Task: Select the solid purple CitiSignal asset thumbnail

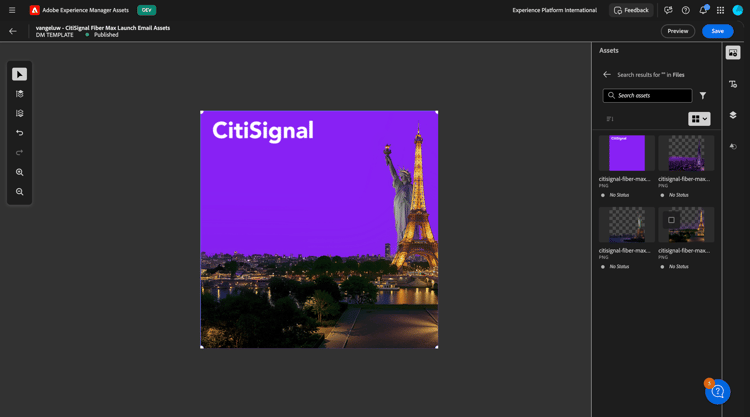Action: (x=627, y=153)
